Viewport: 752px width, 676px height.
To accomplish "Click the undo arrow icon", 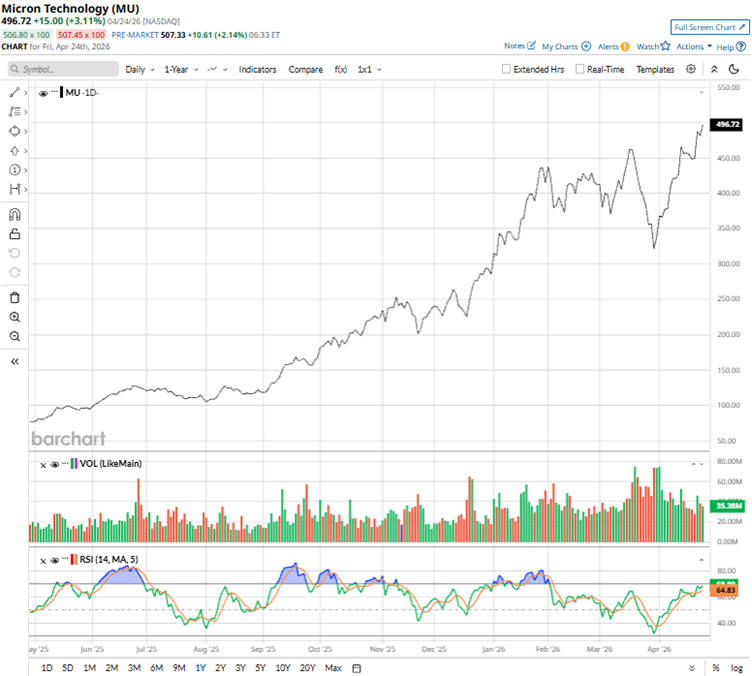I will click(x=15, y=253).
